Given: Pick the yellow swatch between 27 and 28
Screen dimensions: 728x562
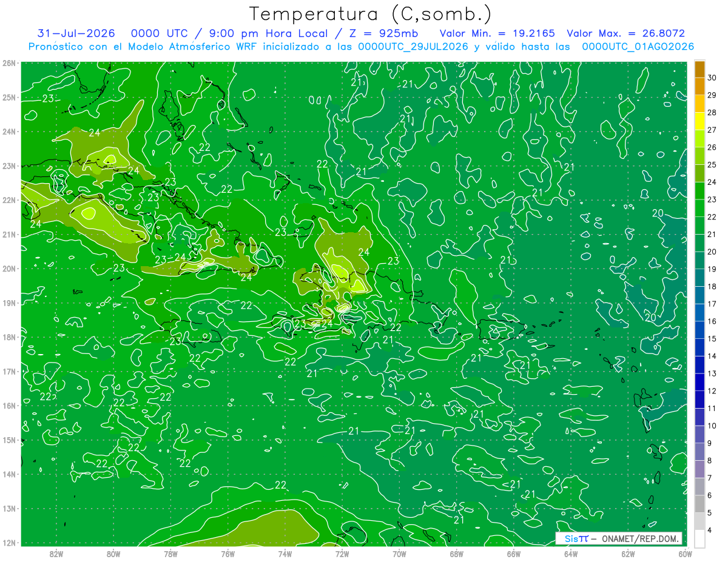Looking at the screenshot, I should tap(699, 121).
